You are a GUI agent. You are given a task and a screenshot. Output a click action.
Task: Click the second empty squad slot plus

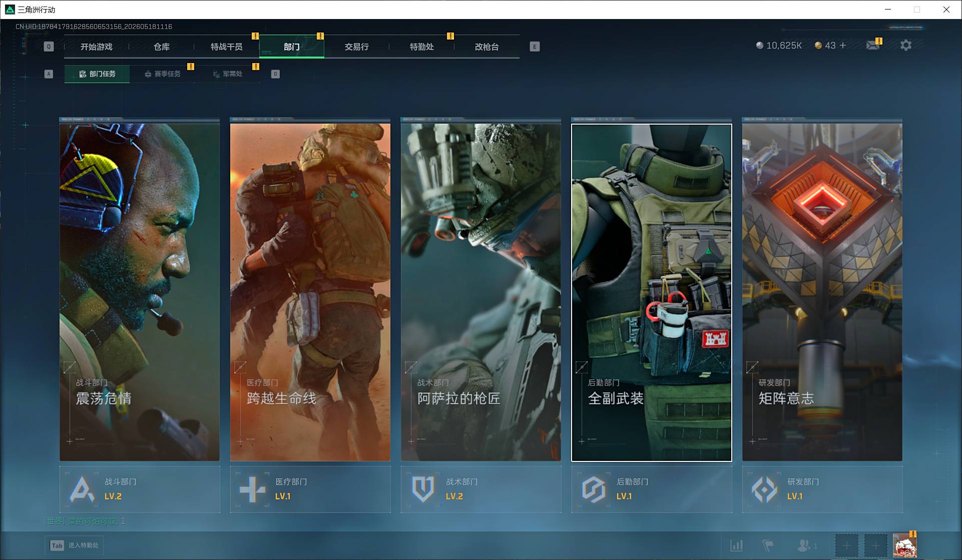[875, 545]
